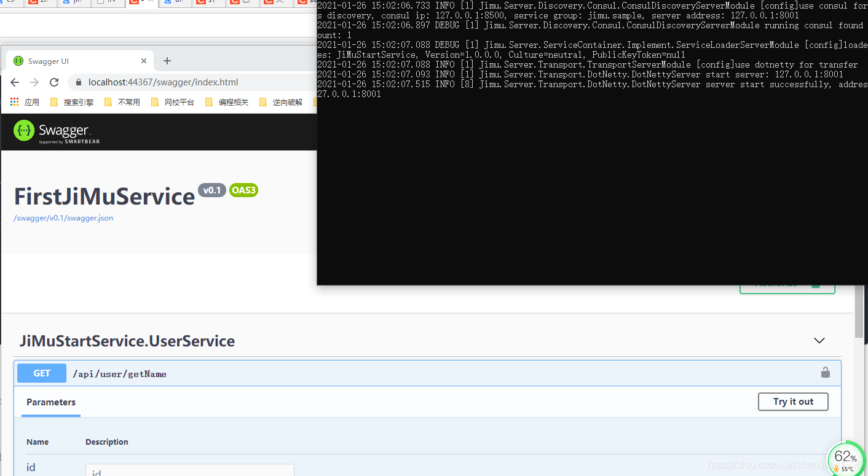Click the 15:02:07.515 server start successfully line
Viewport: 868px width, 476px height.
click(593, 84)
